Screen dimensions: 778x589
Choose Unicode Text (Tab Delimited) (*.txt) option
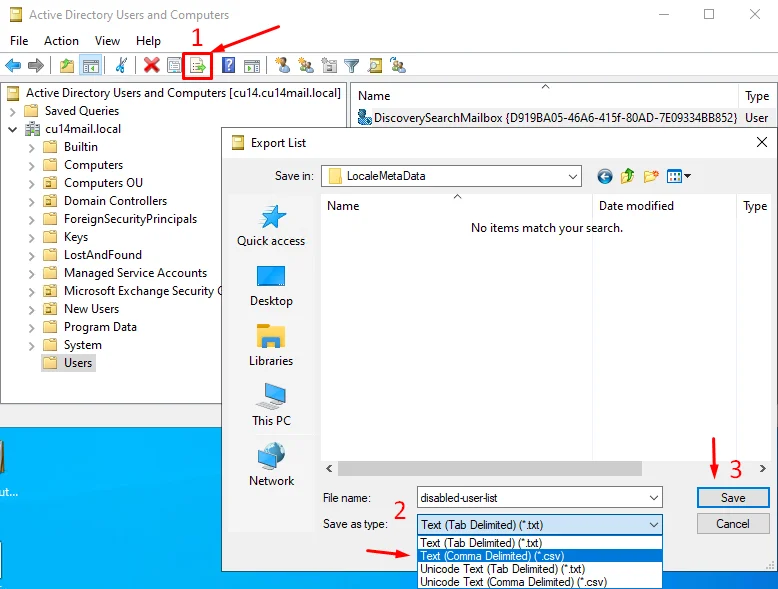(x=540, y=569)
